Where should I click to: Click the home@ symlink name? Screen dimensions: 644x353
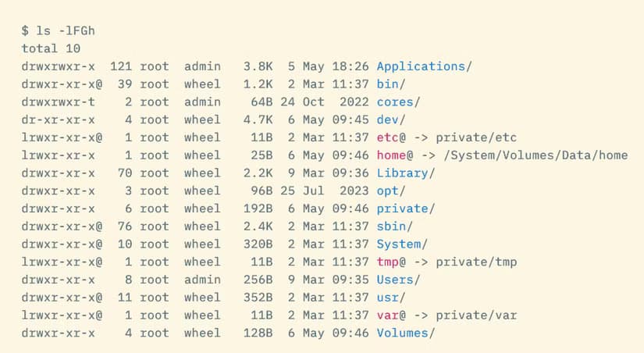click(x=395, y=155)
